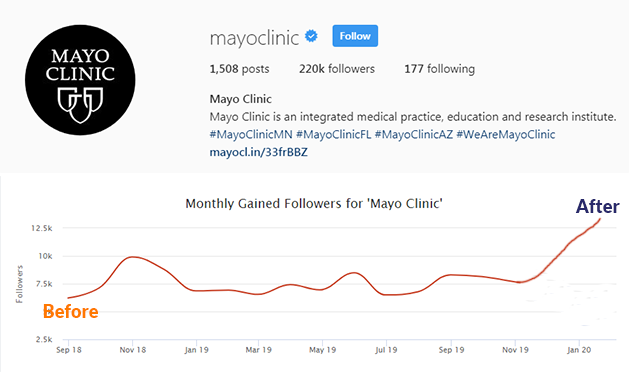Click the Jul 19 x-axis label
This screenshot has height=381, width=629.
click(x=386, y=350)
